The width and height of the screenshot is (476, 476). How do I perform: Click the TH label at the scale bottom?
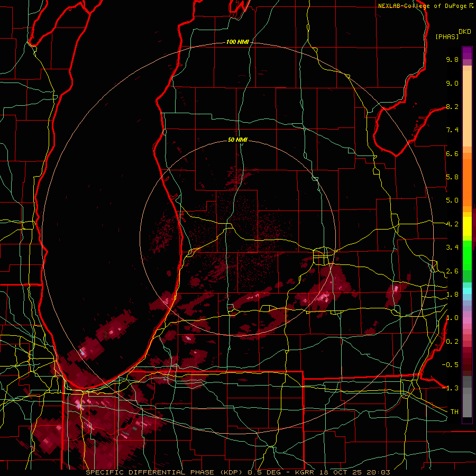(x=454, y=412)
